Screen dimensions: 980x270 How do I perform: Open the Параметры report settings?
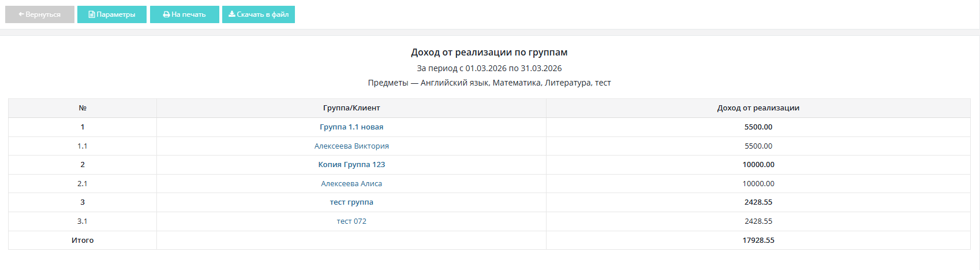click(x=112, y=14)
